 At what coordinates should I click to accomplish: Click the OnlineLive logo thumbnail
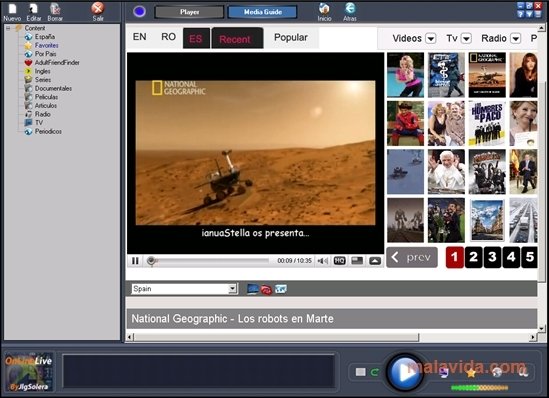tap(29, 372)
